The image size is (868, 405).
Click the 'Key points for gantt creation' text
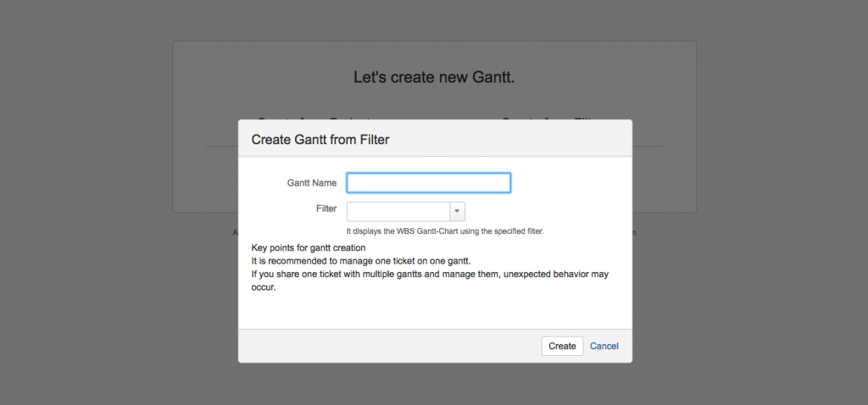coord(309,247)
